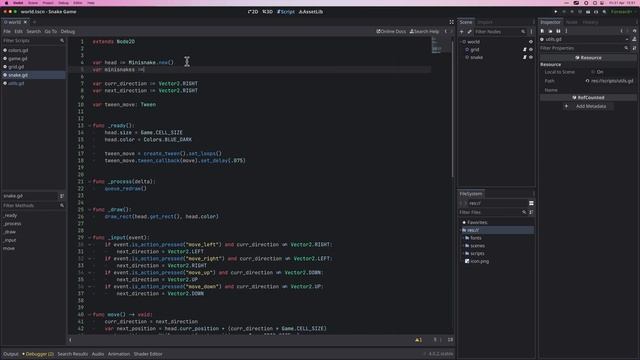
Task: Toggle the scripts panel with the arrow
Action: coord(70,340)
